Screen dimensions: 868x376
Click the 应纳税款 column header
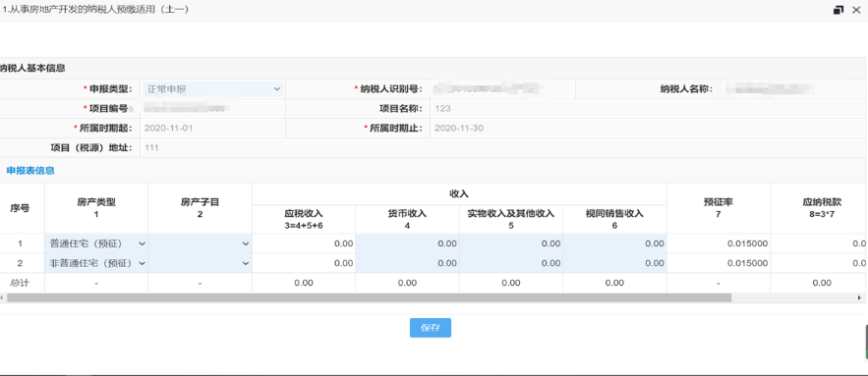(x=819, y=208)
